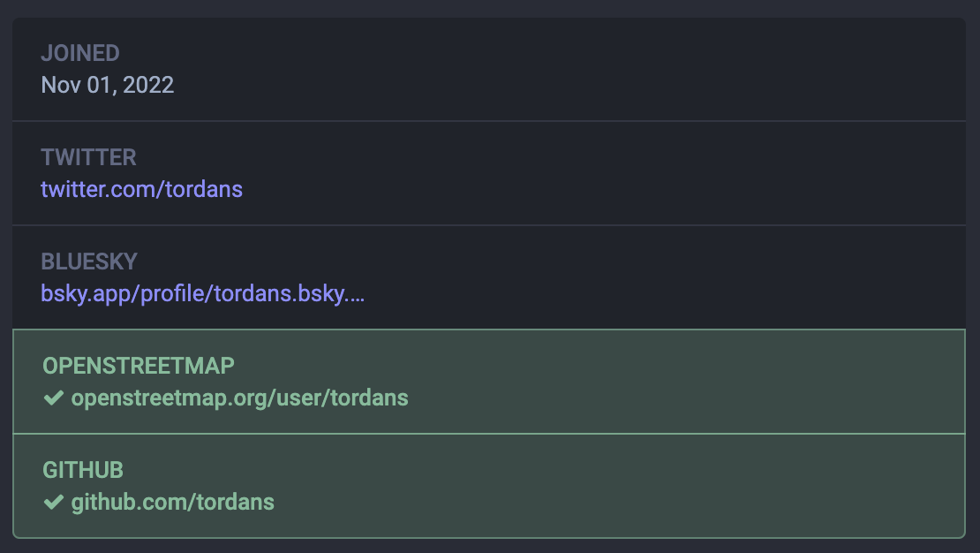This screenshot has width=980, height=553.
Task: Open the github.com/tordans link
Action: 172,503
